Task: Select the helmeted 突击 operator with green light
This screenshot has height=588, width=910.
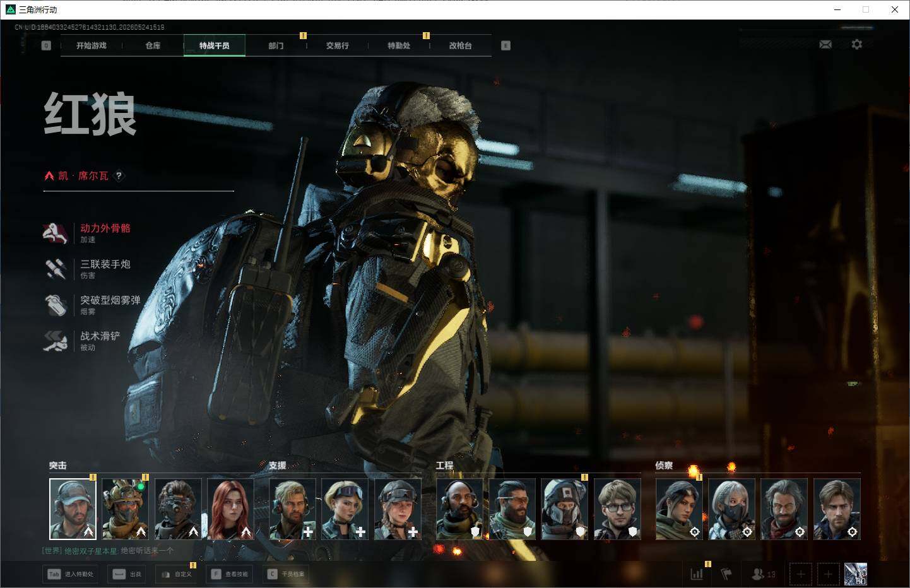Action: pyautogui.click(x=125, y=509)
